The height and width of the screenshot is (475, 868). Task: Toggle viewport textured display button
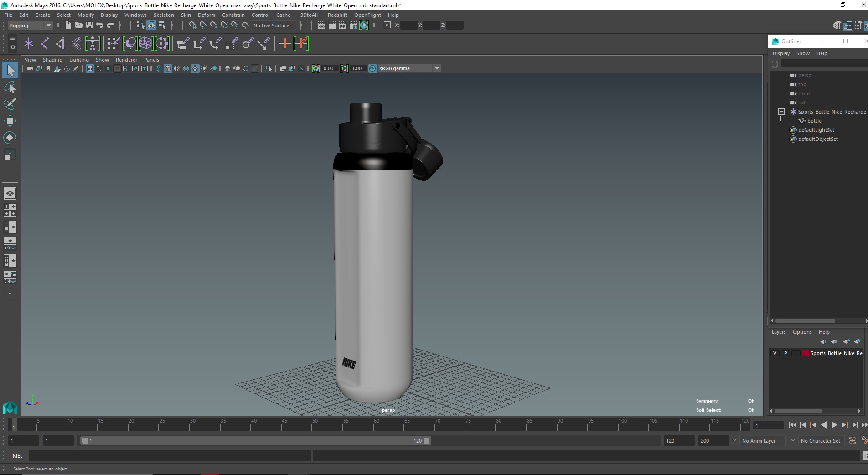click(195, 68)
